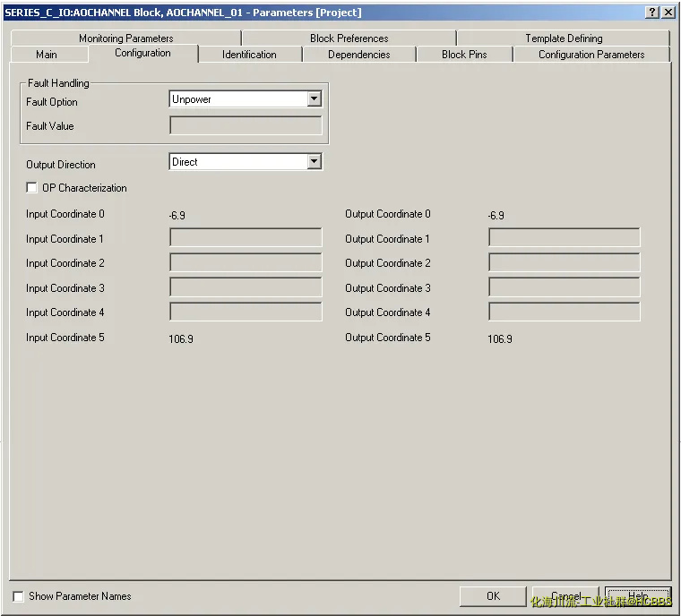Switch to Monitoring Parameters tab
Screen dimensions: 681x616
[125, 38]
